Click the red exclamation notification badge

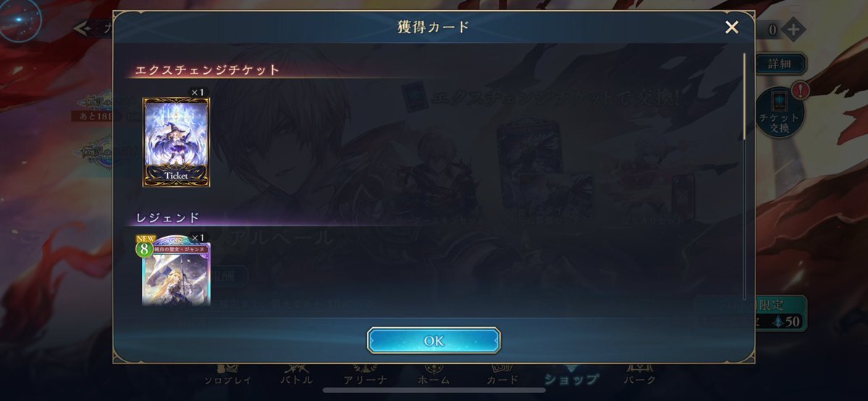(800, 89)
